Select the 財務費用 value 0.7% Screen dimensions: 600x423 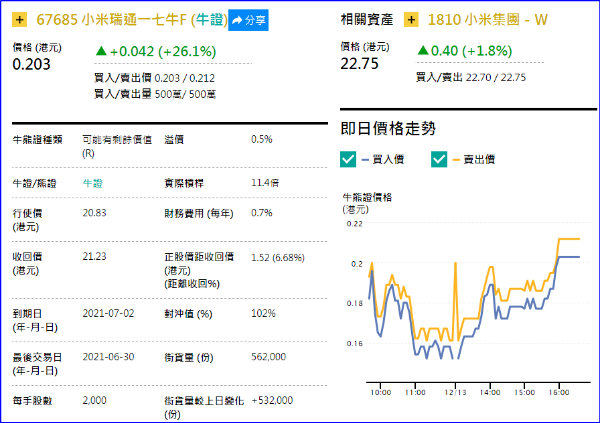(262, 213)
